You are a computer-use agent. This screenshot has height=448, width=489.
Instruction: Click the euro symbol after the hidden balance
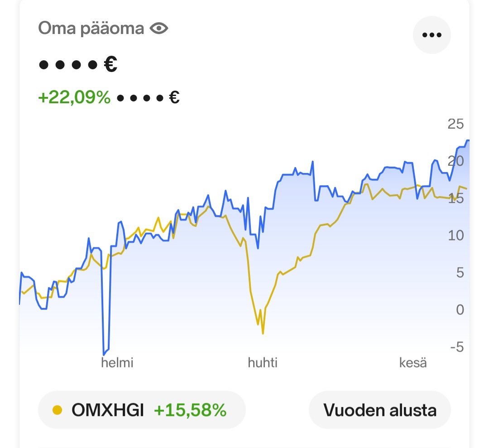(110, 64)
